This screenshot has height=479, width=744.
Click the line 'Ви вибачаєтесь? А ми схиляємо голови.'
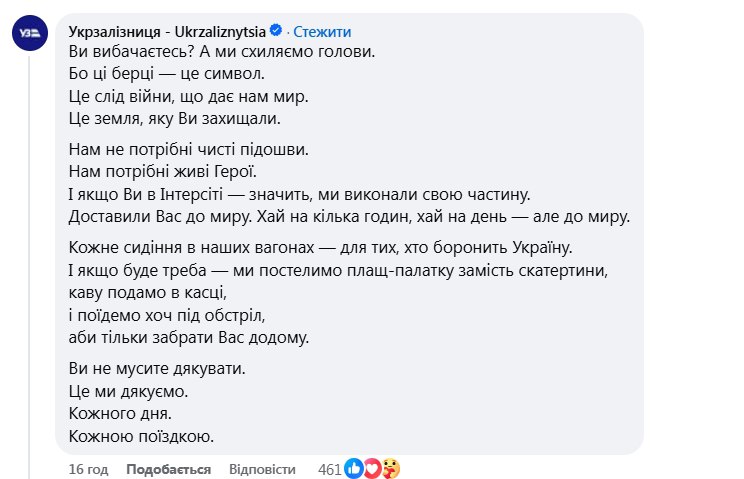228,50
